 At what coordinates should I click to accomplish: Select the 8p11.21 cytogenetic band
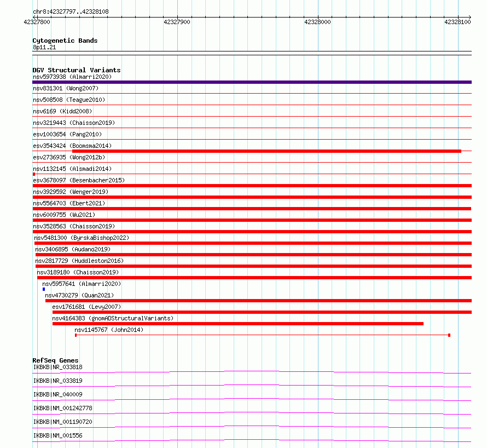coord(252,53)
